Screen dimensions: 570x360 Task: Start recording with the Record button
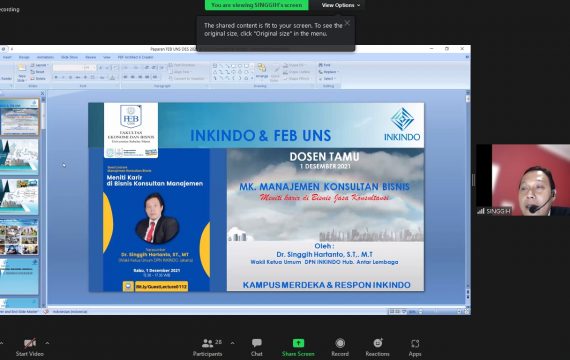point(340,347)
